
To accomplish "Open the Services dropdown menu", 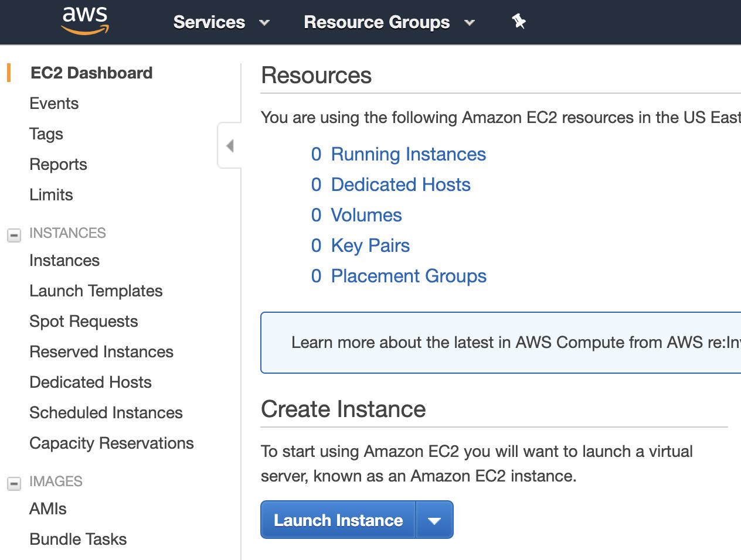I will tap(221, 22).
